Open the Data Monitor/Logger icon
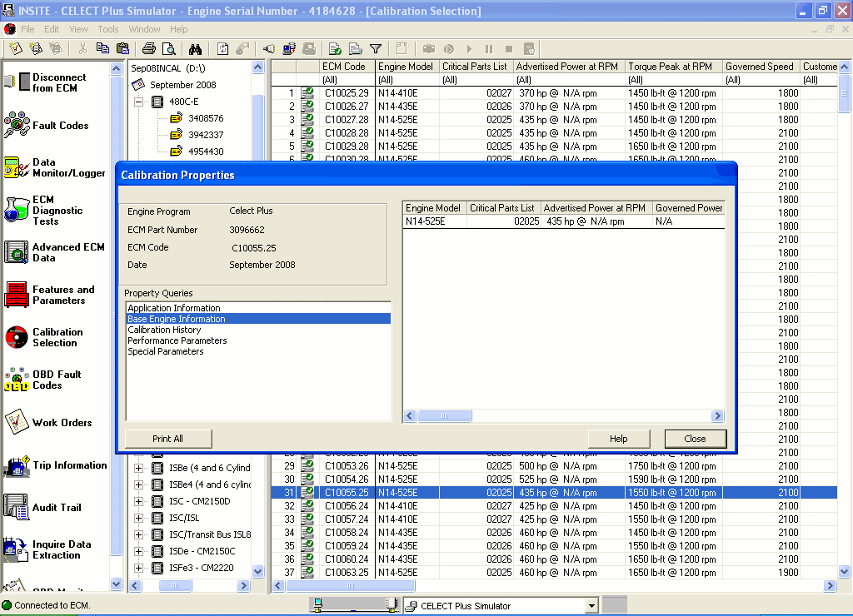Viewport: 853px width, 616px height. click(17, 167)
